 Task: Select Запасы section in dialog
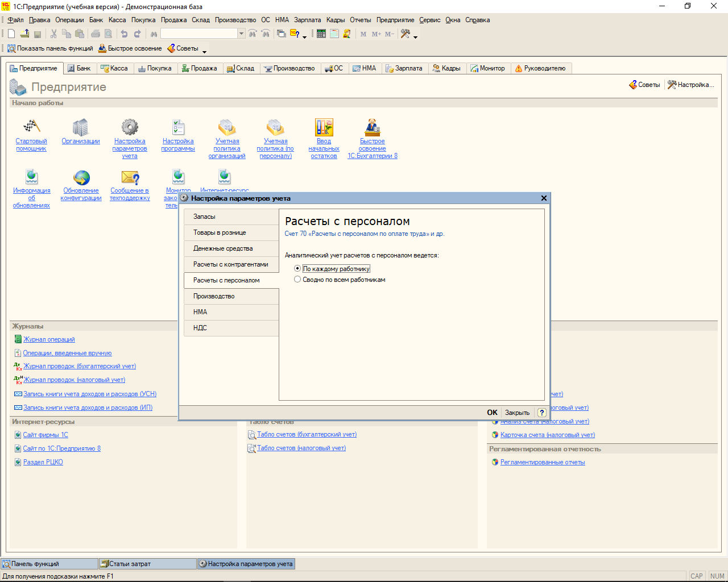click(x=231, y=217)
